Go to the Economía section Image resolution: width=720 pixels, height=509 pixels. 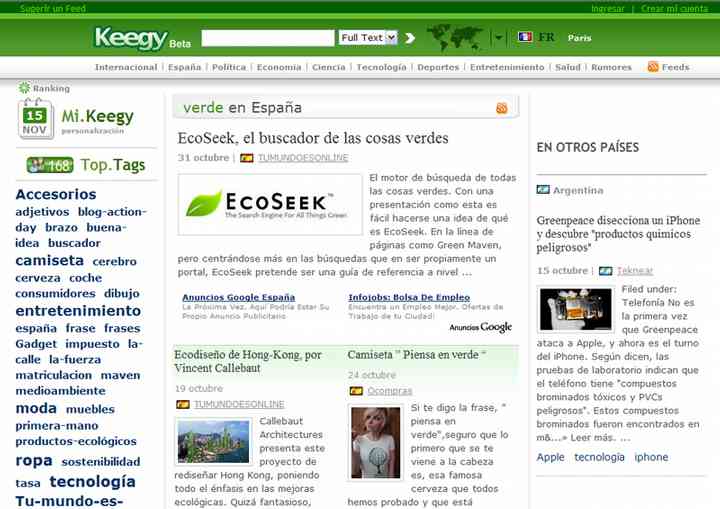tap(278, 67)
